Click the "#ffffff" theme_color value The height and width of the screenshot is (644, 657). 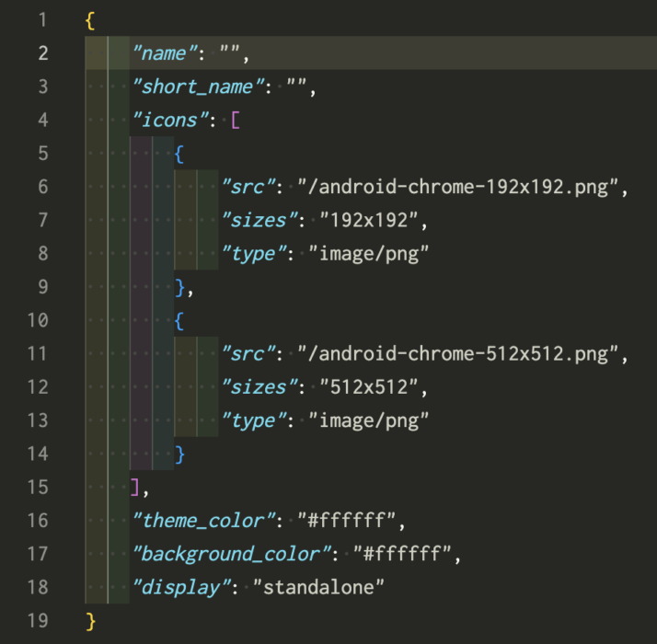coord(347,521)
